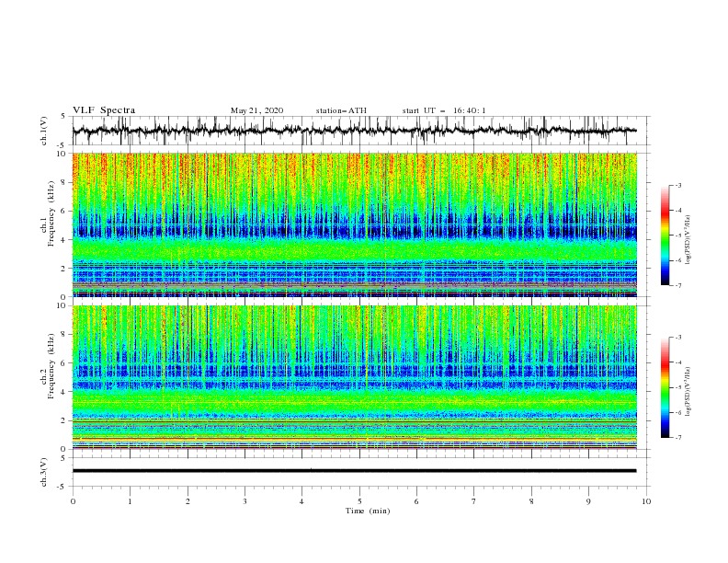Click the "-3" tick on ch.2 colorbar
The image size is (728, 563).
pos(677,338)
